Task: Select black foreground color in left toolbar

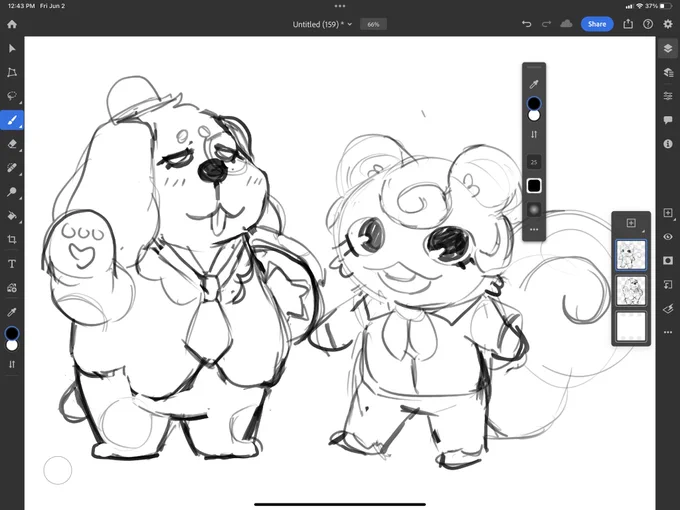Action: pos(12,333)
